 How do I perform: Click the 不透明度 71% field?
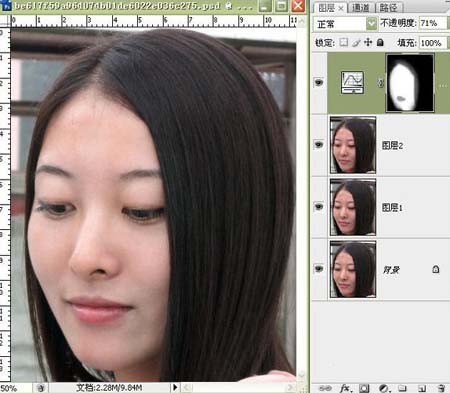pyautogui.click(x=432, y=23)
